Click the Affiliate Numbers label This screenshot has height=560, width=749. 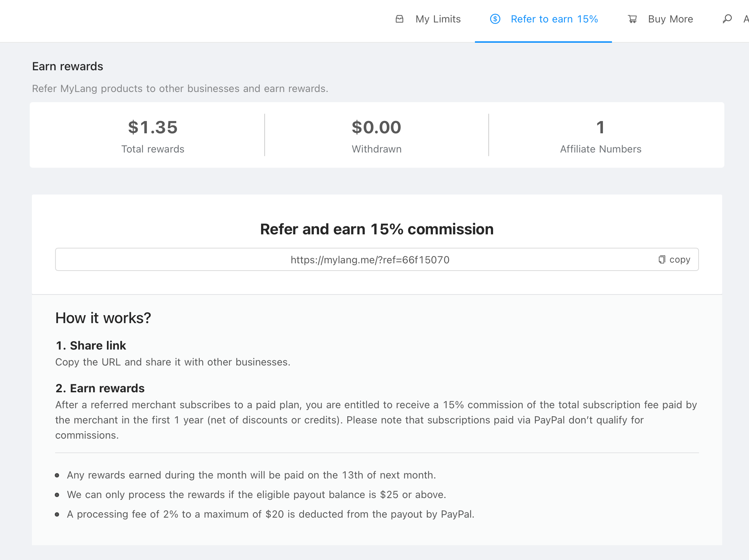coord(600,149)
